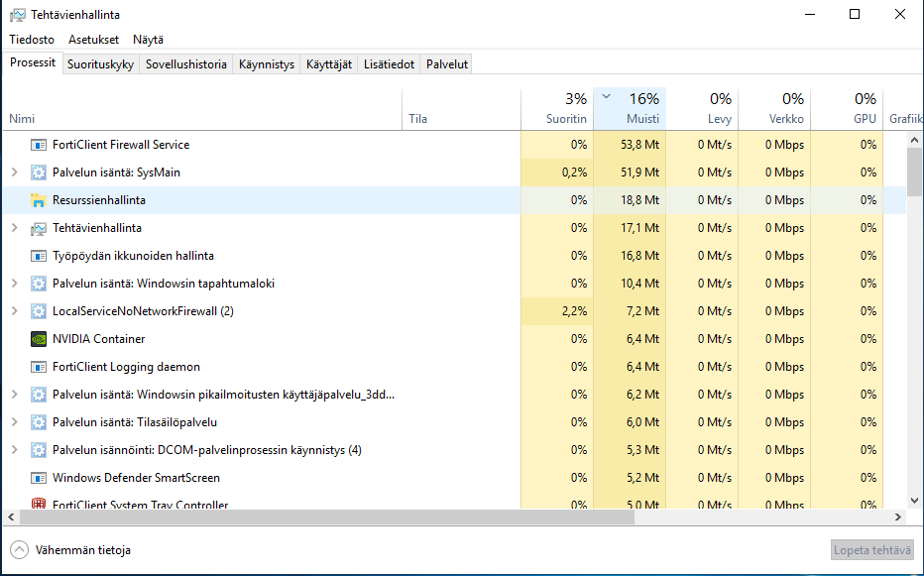
Task: Click the Windows Defender SmartScreen icon
Action: pos(39,478)
